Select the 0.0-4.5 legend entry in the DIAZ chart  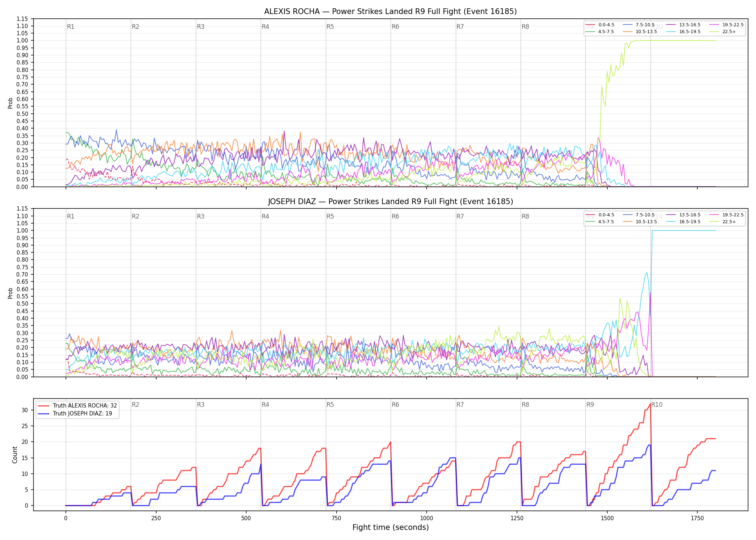pyautogui.click(x=600, y=215)
